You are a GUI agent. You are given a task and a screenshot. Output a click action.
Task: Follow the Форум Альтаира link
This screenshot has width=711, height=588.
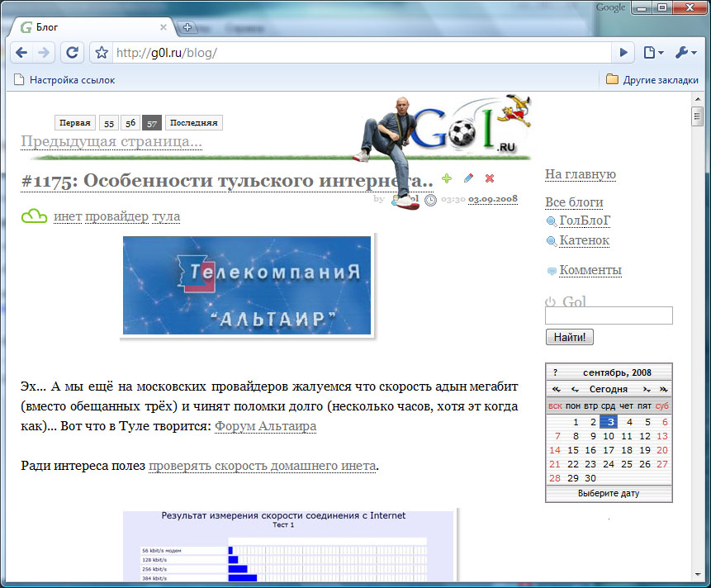[x=265, y=426]
